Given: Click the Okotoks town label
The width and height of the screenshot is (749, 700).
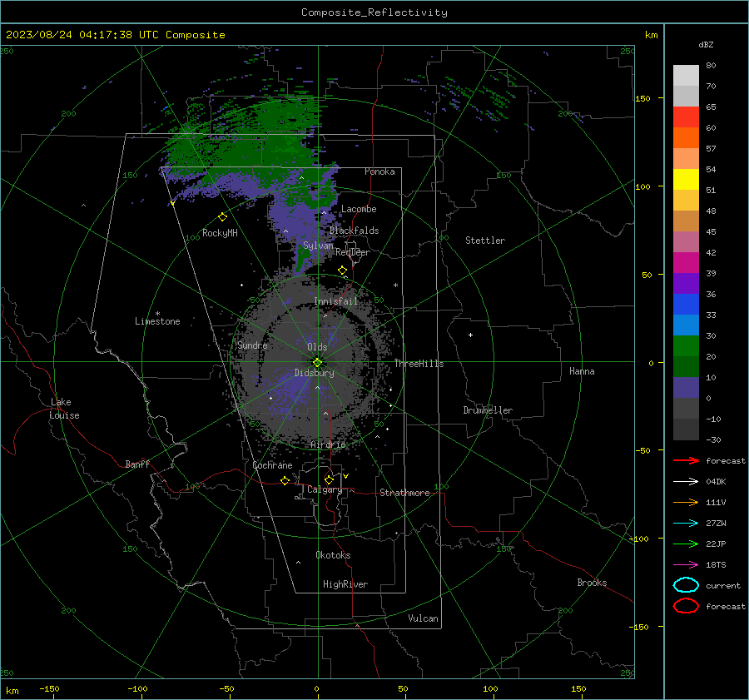Looking at the screenshot, I should pyautogui.click(x=333, y=555).
